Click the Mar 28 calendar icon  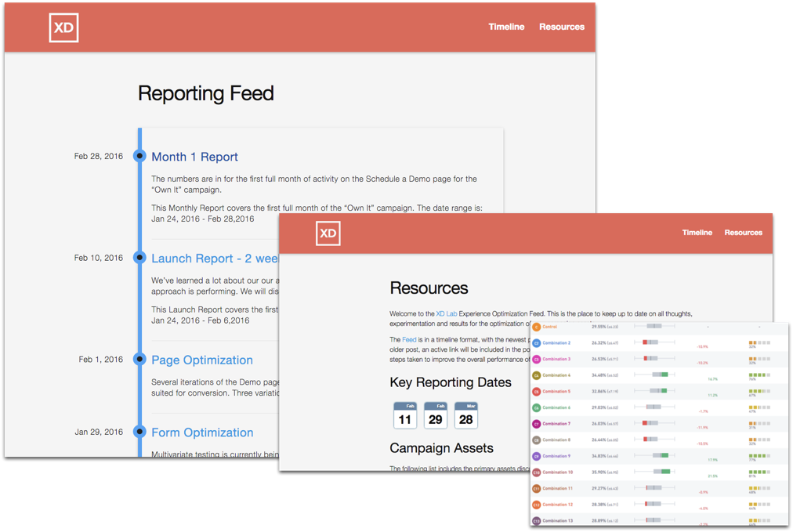[466, 416]
